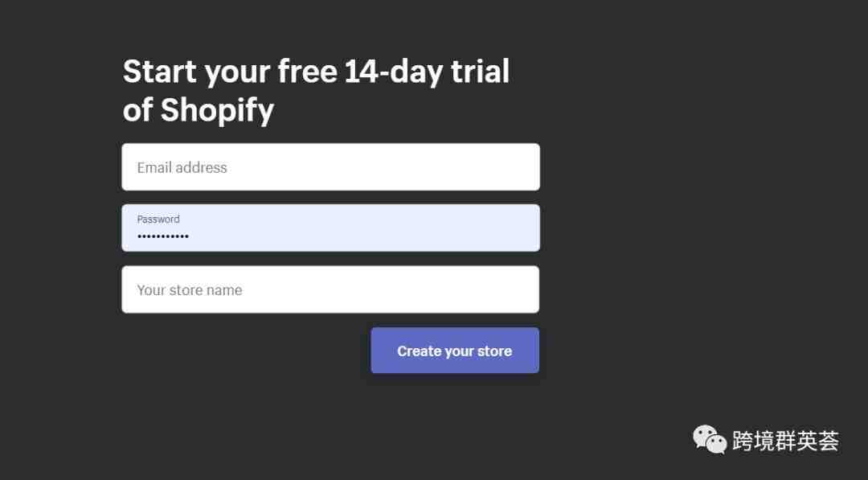
Task: Click the word store in the purple button
Action: coord(495,351)
